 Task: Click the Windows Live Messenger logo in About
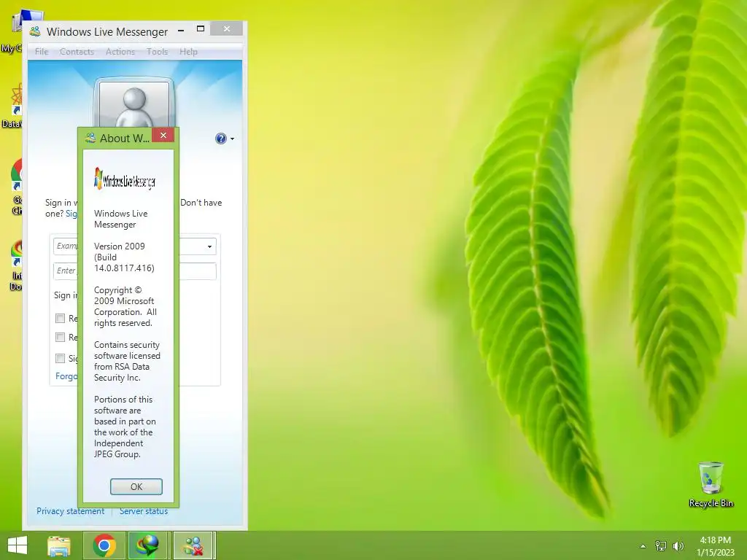[125, 179]
